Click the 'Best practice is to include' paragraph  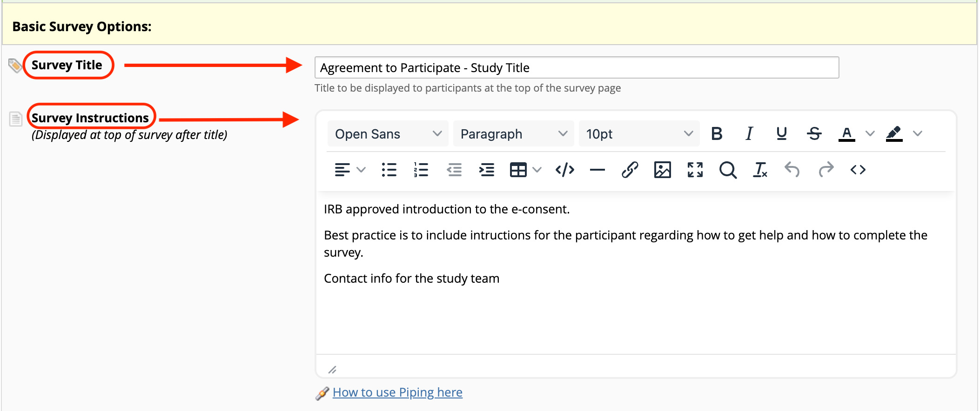tap(626, 244)
